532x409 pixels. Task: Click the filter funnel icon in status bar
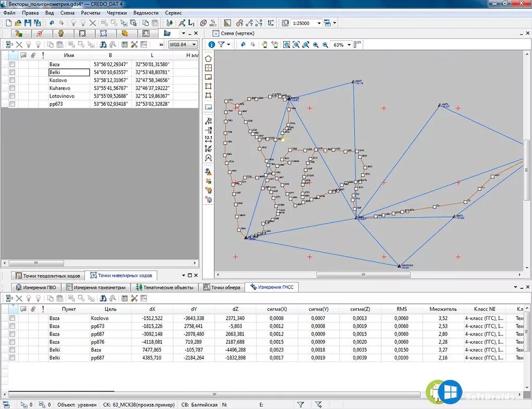tap(300, 405)
